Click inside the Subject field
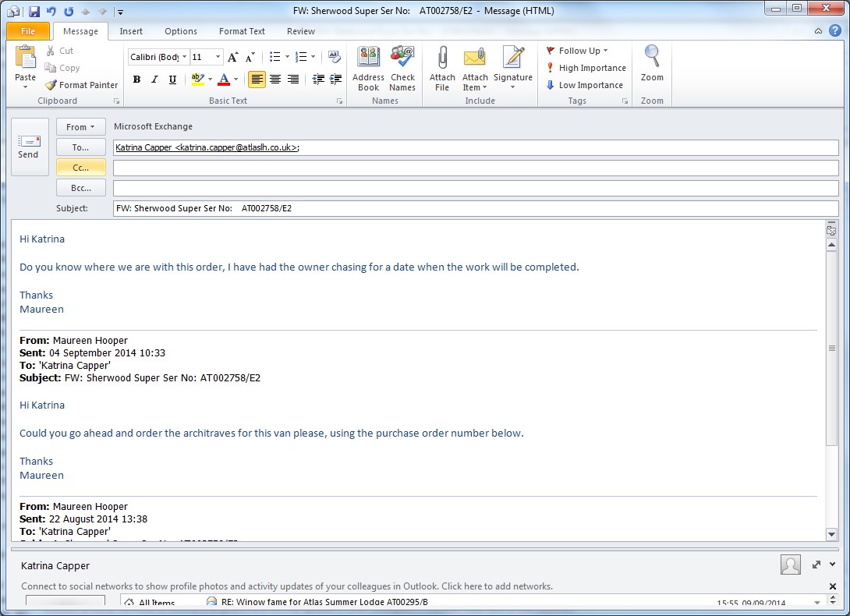 click(476, 208)
